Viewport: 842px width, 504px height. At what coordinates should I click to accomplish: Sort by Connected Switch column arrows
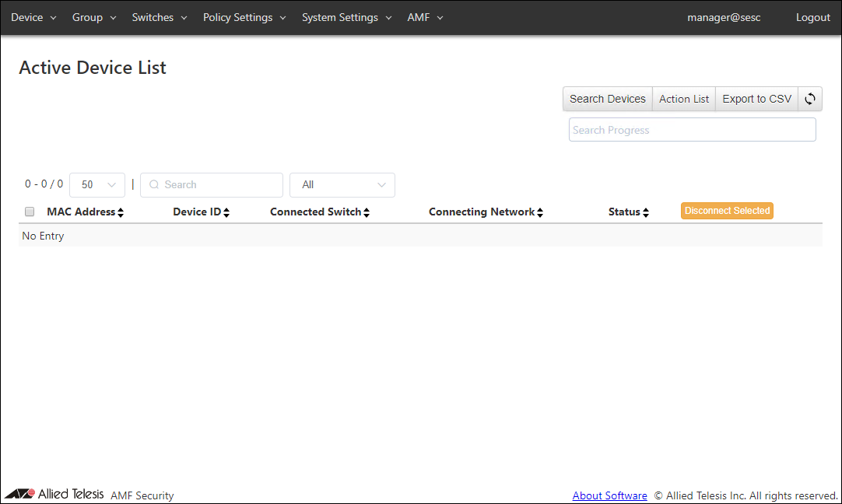point(367,212)
